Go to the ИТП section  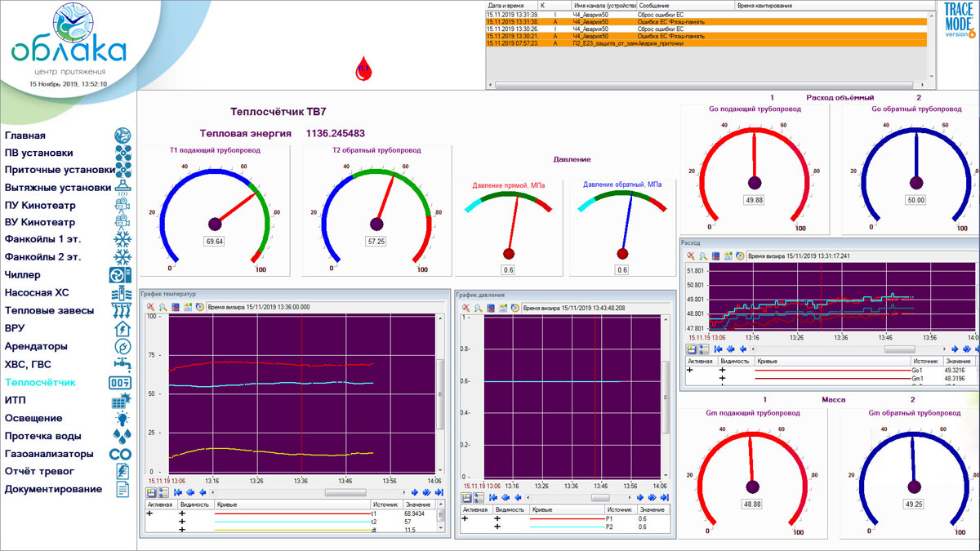[16, 401]
